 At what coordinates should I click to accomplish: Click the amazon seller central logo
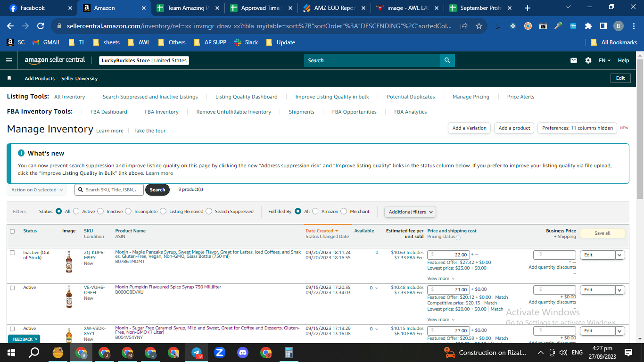[x=55, y=60]
